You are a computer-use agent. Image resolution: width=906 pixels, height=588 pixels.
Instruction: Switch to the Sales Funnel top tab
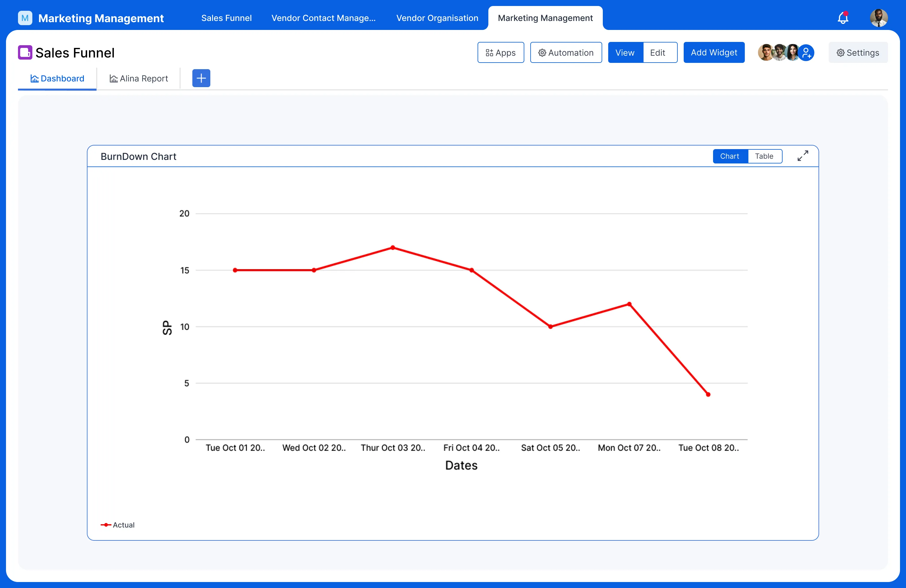point(226,18)
